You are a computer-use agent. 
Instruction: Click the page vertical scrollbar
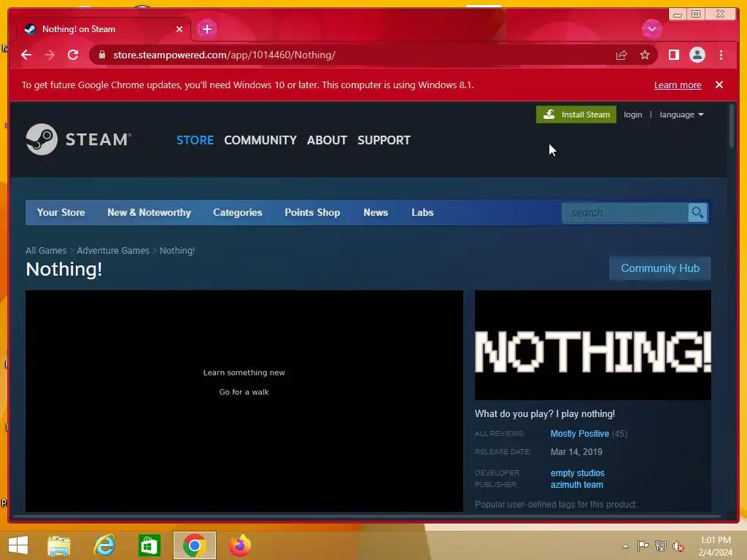tap(732, 126)
